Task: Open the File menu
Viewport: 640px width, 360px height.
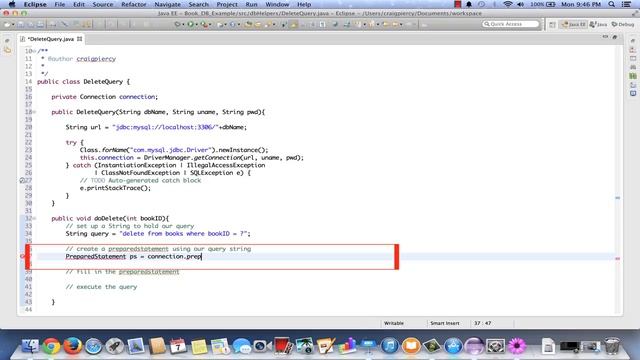Action: pyautogui.click(x=60, y=4)
